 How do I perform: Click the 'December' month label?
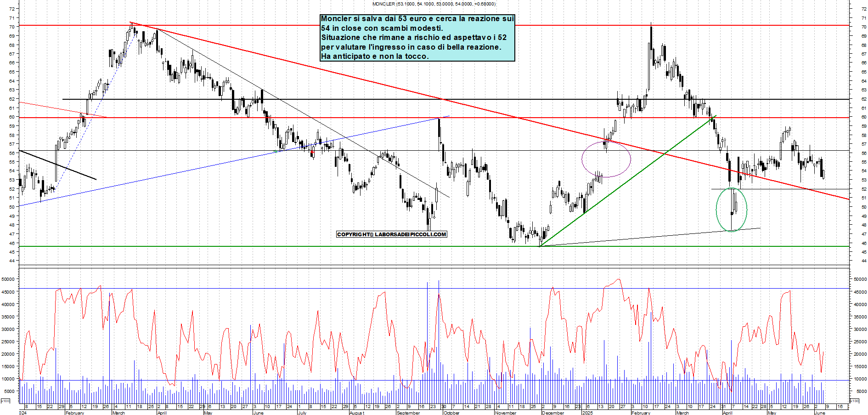point(553,413)
